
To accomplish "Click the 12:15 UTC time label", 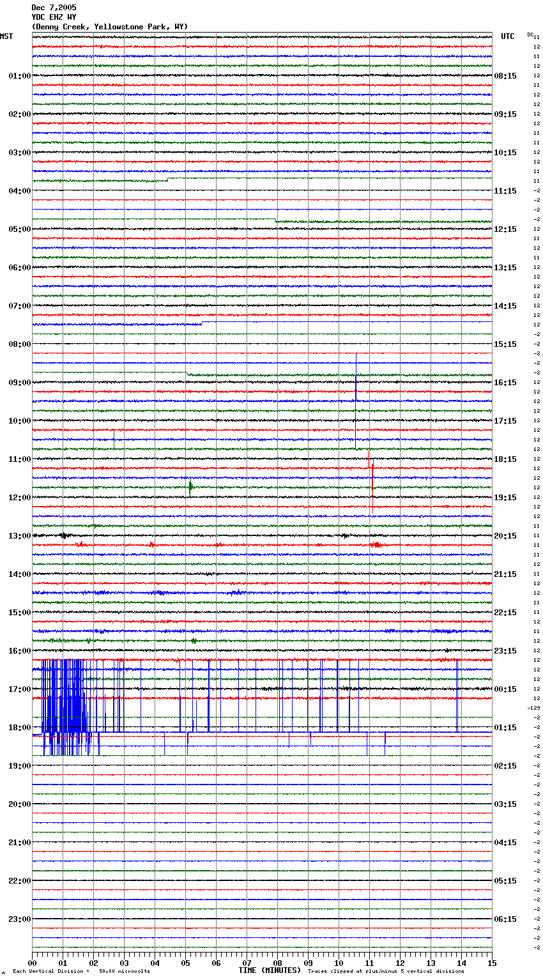I will click(x=505, y=229).
